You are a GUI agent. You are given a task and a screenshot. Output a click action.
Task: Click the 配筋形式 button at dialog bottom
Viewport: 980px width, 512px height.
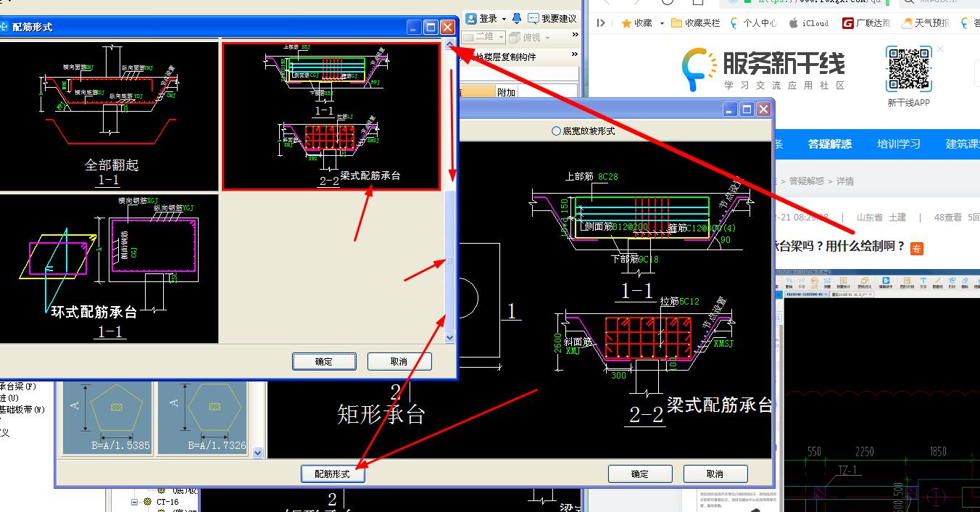tap(332, 474)
